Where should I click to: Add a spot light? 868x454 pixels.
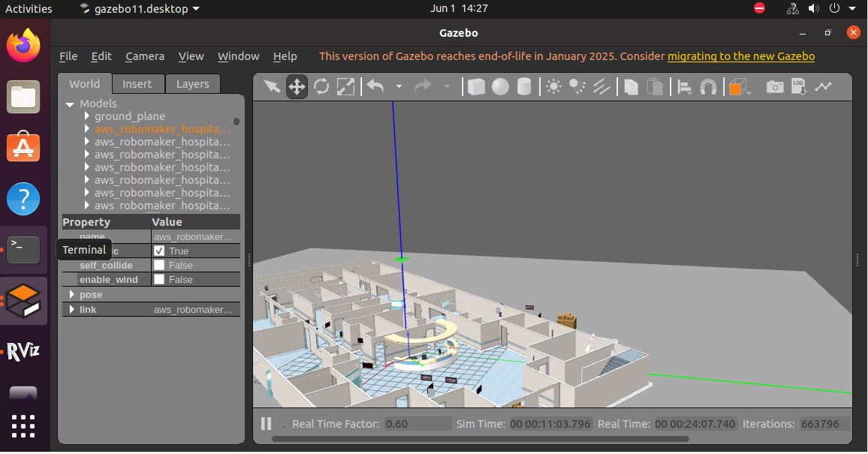pyautogui.click(x=577, y=87)
